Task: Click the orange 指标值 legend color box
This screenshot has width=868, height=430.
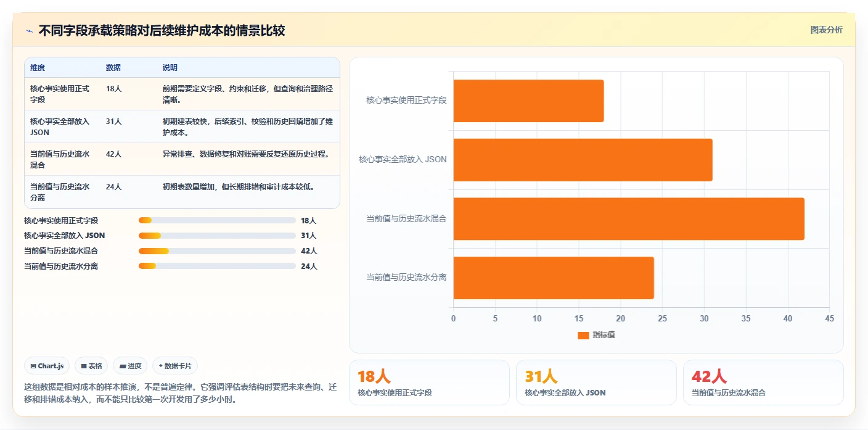Action: (583, 335)
